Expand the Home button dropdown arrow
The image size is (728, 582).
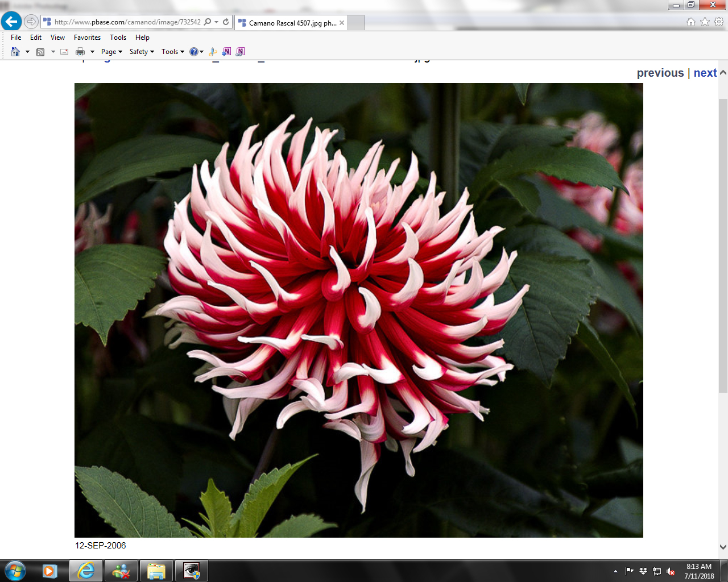tap(27, 52)
